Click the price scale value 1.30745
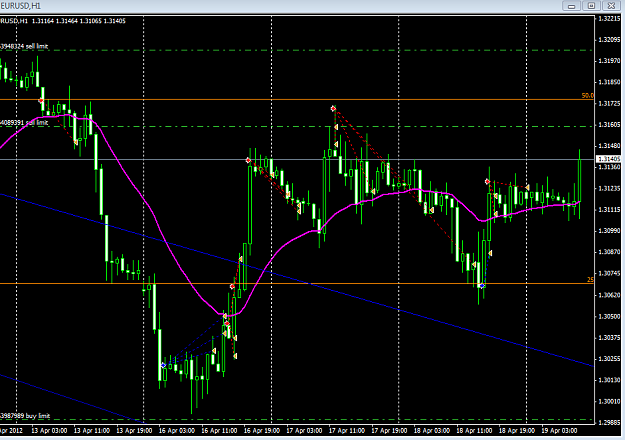The height and width of the screenshot is (440, 625). coord(609,273)
